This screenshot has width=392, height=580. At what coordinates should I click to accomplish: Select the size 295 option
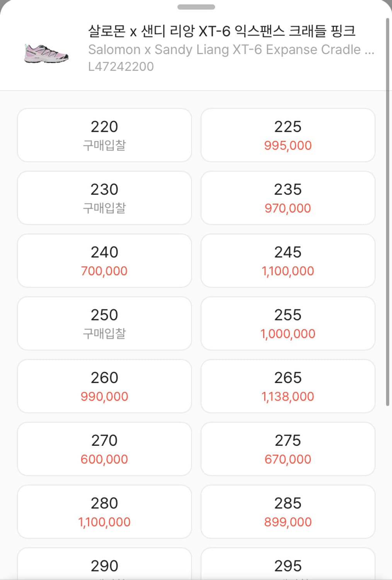(x=288, y=566)
